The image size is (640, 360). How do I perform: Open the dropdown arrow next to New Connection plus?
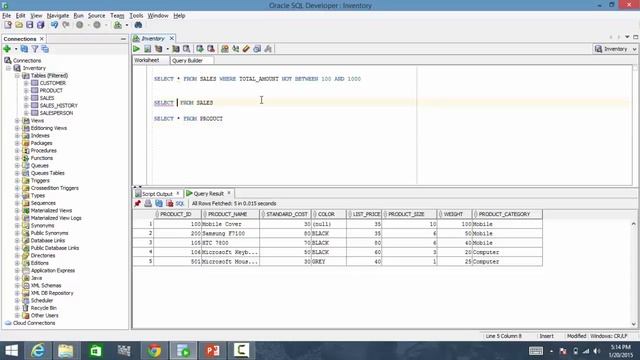(16, 49)
